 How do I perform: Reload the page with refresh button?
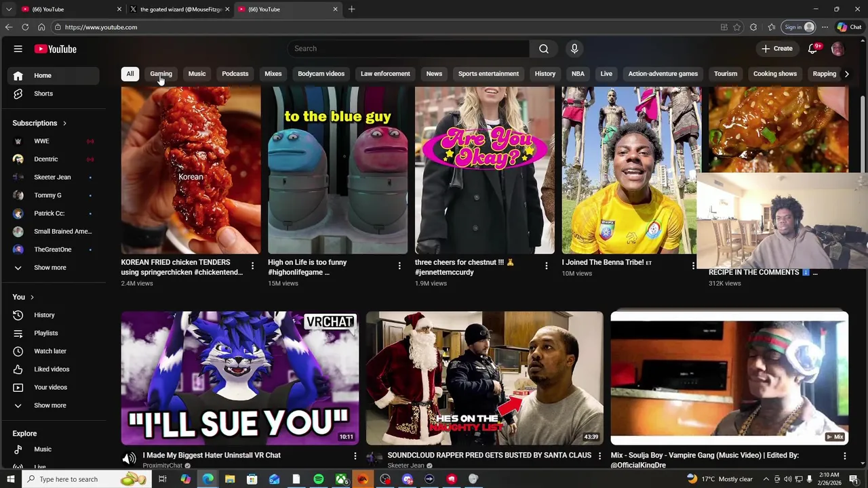click(25, 27)
